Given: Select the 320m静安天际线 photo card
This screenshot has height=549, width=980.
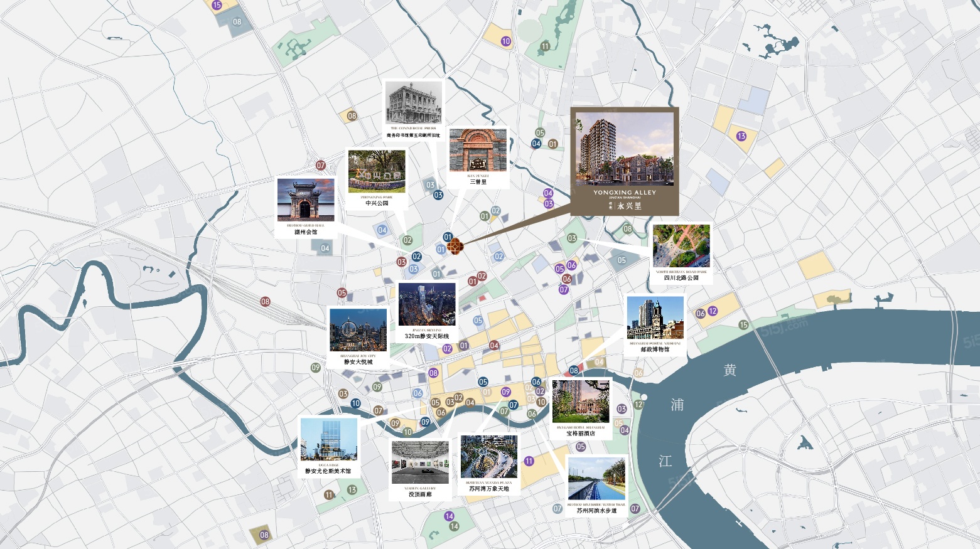Looking at the screenshot, I should [427, 312].
